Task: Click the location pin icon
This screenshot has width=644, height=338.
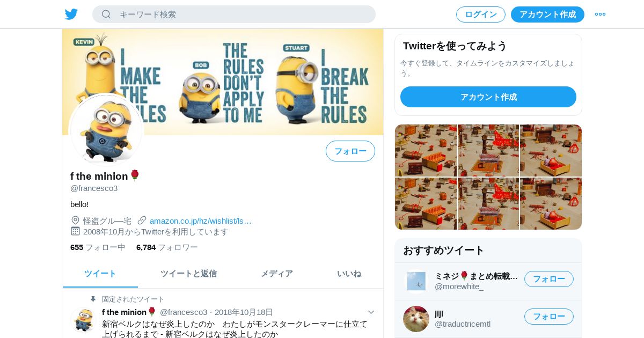Action: pos(75,221)
